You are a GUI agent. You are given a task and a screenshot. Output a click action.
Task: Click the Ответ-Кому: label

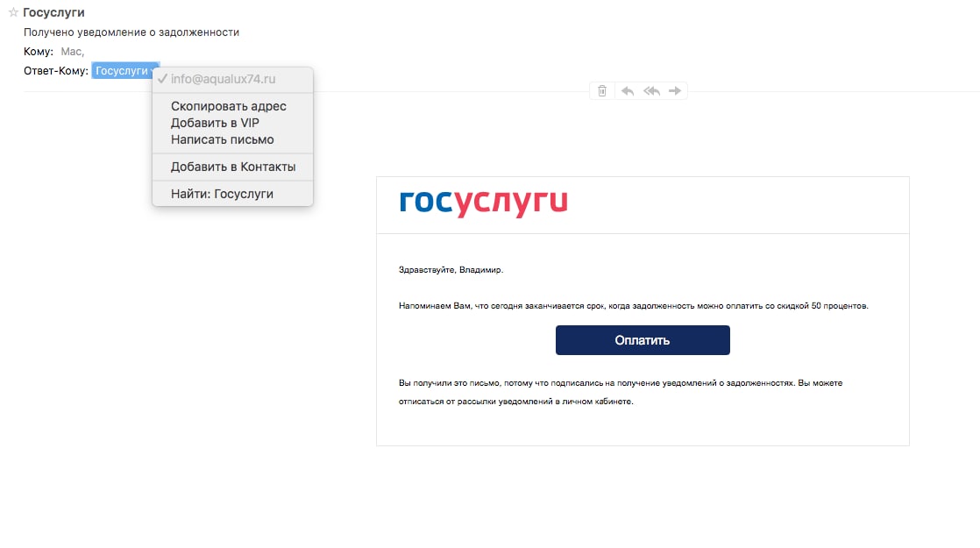tap(55, 71)
